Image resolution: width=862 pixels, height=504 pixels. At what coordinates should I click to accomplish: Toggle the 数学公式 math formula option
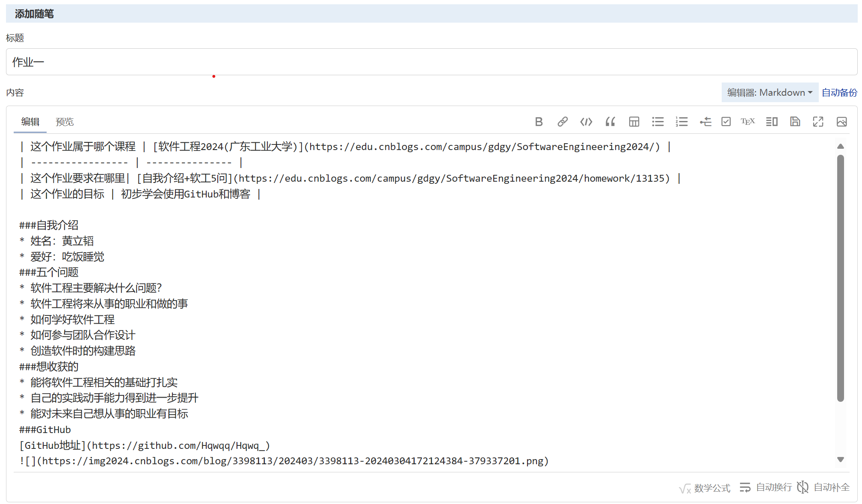[705, 488]
